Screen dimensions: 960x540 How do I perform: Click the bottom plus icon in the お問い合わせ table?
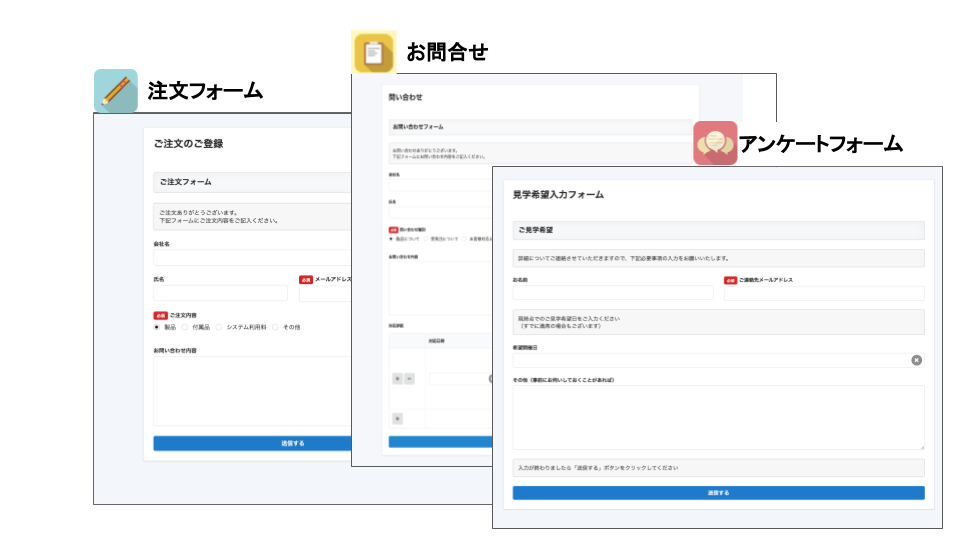coord(397,418)
